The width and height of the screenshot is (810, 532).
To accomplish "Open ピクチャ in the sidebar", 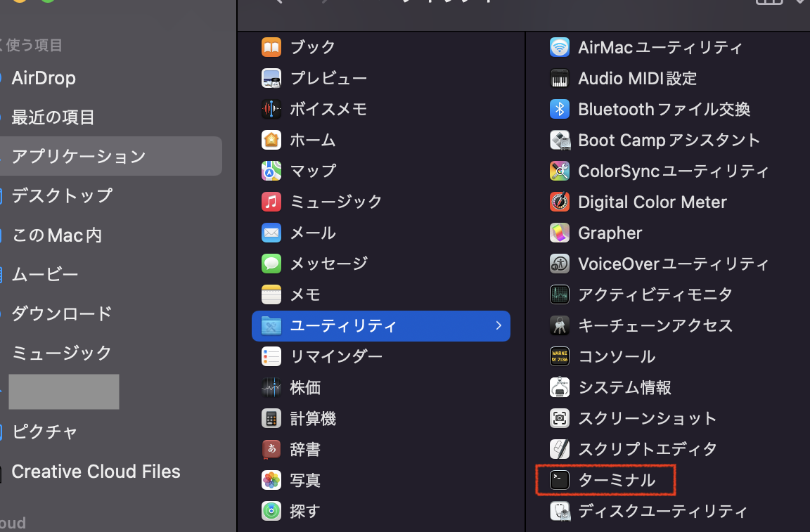I will point(45,432).
